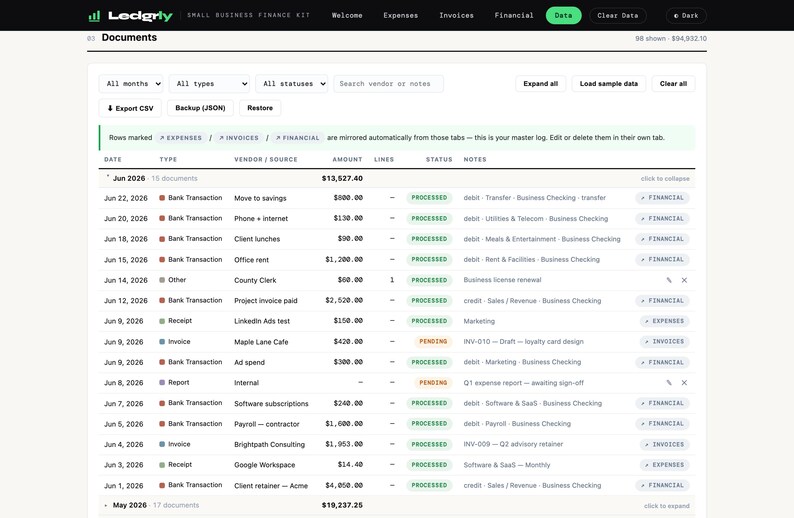Click the $13,527.40 June total

(x=342, y=178)
